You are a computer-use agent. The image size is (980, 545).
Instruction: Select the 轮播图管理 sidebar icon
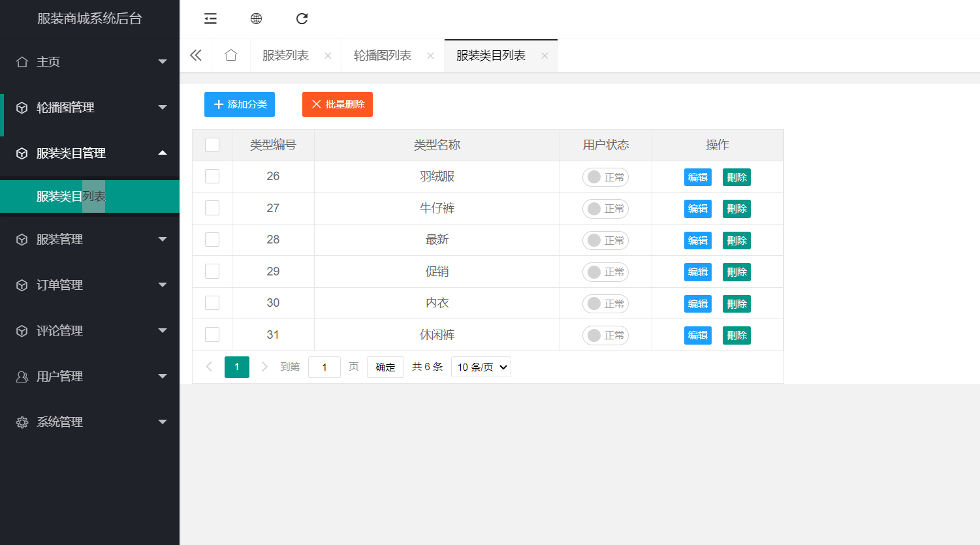22,108
